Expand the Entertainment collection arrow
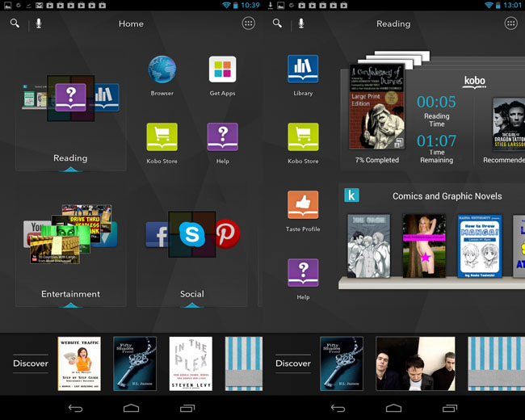Viewport: 525px width, 420px height. click(70, 304)
